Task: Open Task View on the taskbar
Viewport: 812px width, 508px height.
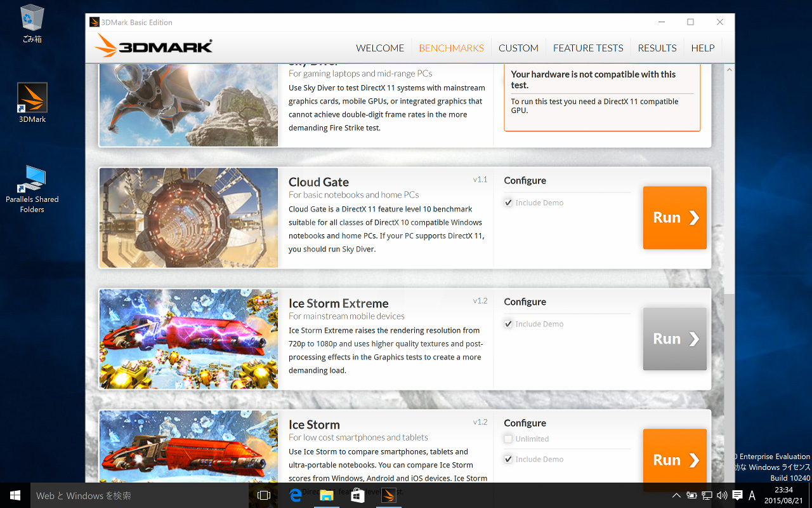Action: 265,495
